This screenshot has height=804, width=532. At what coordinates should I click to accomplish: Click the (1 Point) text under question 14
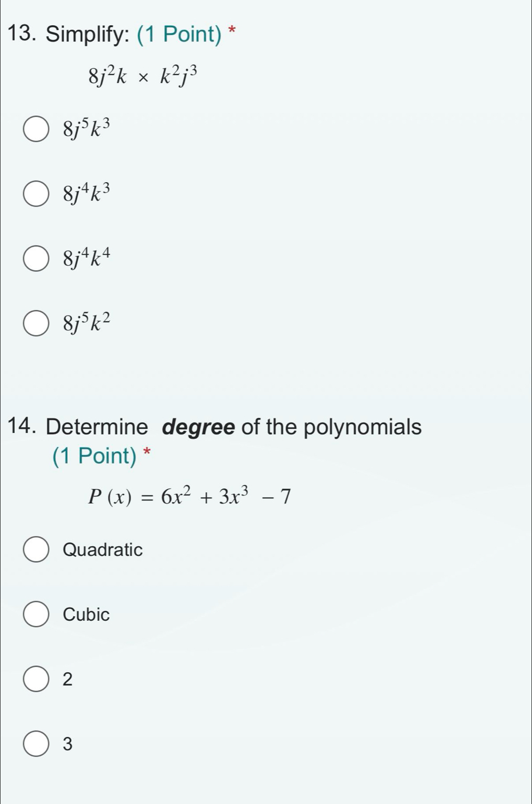(x=94, y=456)
